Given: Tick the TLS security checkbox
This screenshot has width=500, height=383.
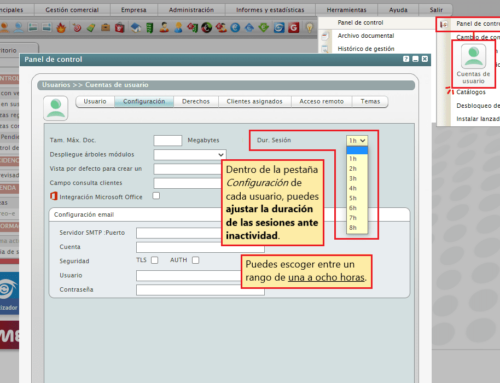Looking at the screenshot, I should click(154, 260).
